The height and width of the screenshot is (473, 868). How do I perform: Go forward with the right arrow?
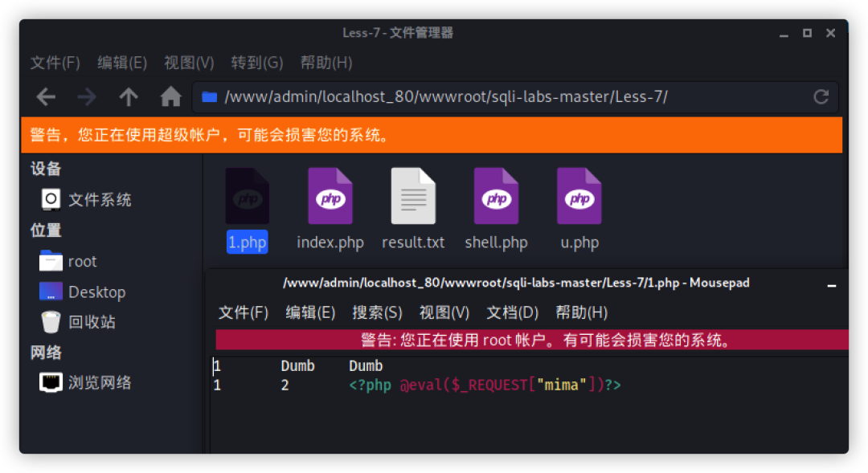click(87, 97)
